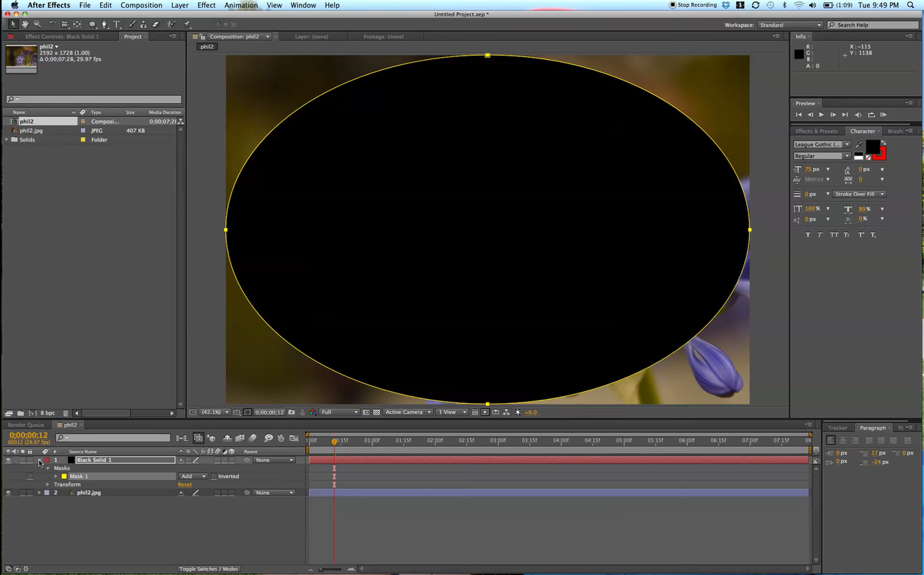
Task: Hide the Black Solid 1 layer
Action: (x=9, y=460)
